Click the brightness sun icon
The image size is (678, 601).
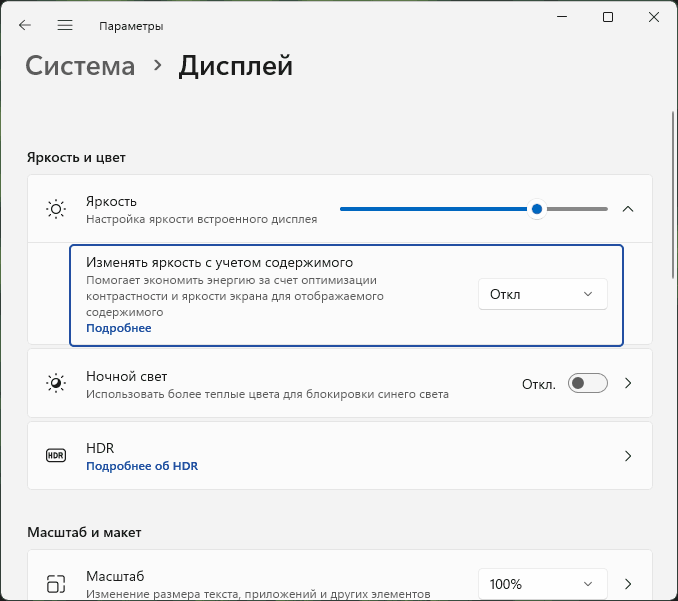click(x=56, y=209)
